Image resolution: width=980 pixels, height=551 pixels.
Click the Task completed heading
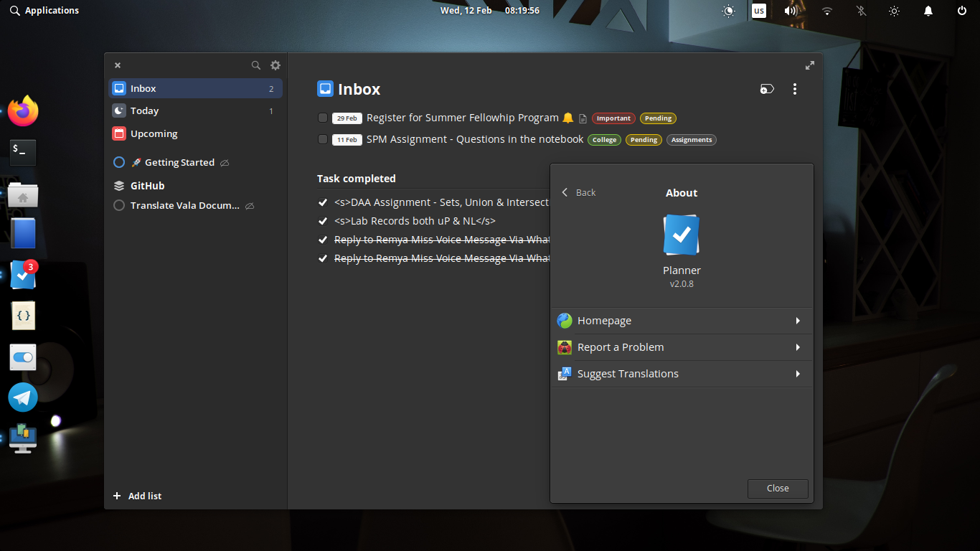(357, 179)
